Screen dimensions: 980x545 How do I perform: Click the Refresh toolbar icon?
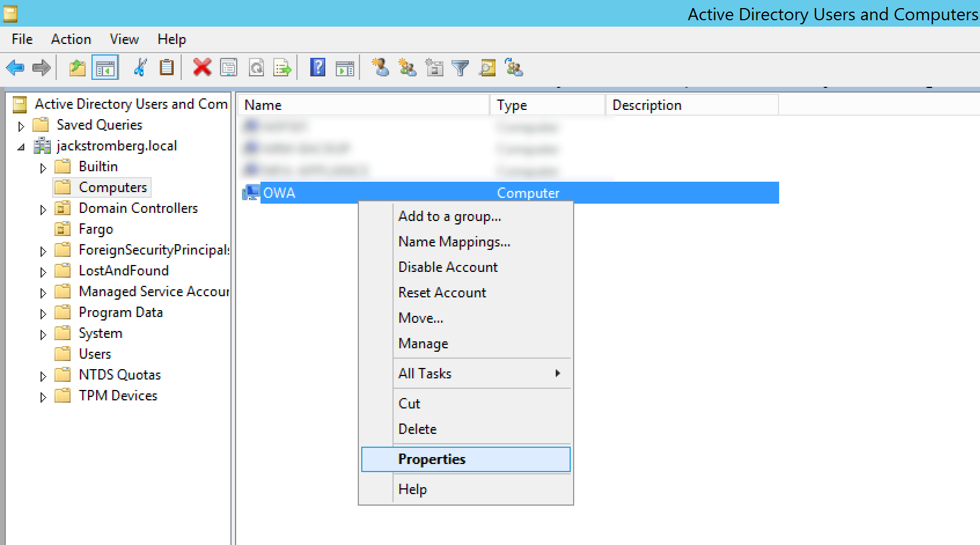[x=256, y=68]
